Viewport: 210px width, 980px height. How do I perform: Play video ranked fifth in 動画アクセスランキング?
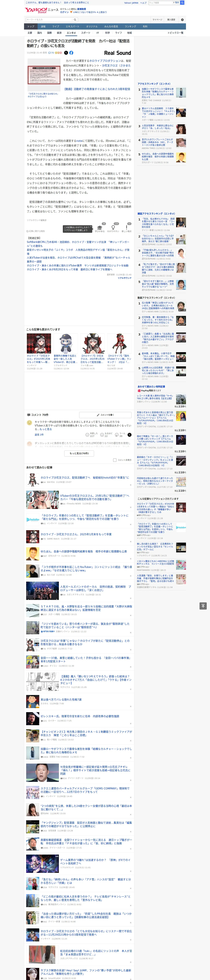tap(181, 371)
